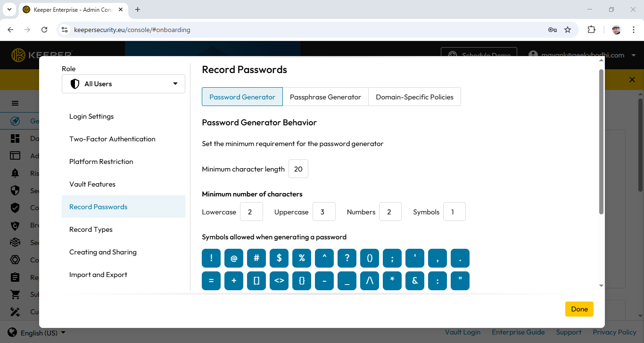This screenshot has width=644, height=343.
Task: Click the Done button
Action: click(x=579, y=309)
